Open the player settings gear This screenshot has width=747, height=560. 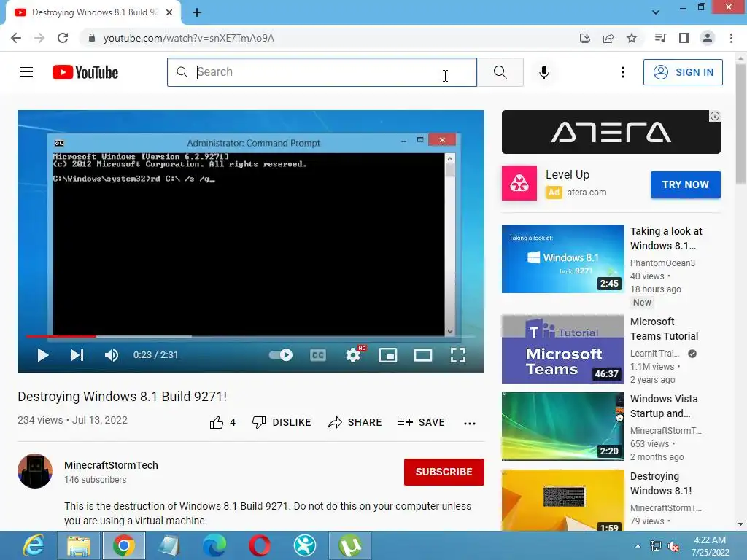pyautogui.click(x=353, y=355)
